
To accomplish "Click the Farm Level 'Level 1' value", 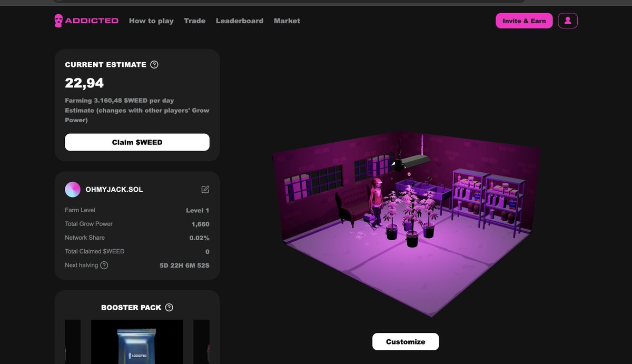I will [x=197, y=210].
